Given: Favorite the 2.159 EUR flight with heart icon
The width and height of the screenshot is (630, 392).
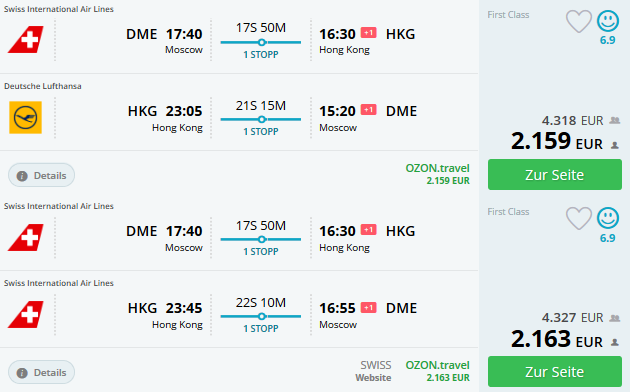Looking at the screenshot, I should [579, 21].
